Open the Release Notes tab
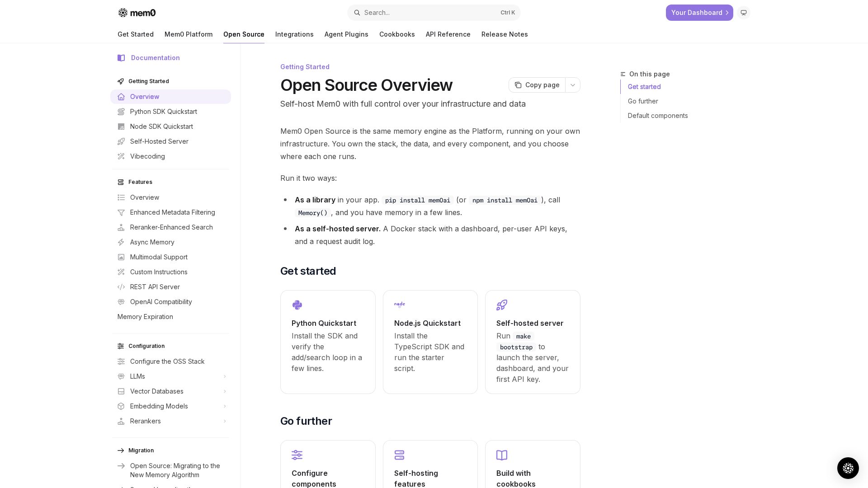This screenshot has height=488, width=868. (505, 34)
